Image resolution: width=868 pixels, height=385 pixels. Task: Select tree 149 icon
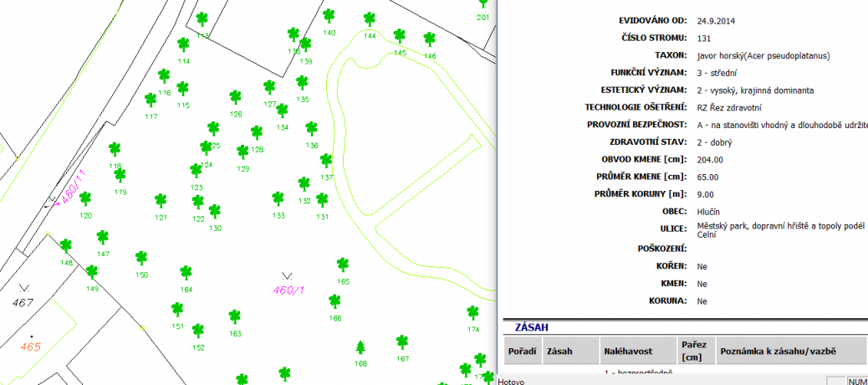[x=92, y=272]
